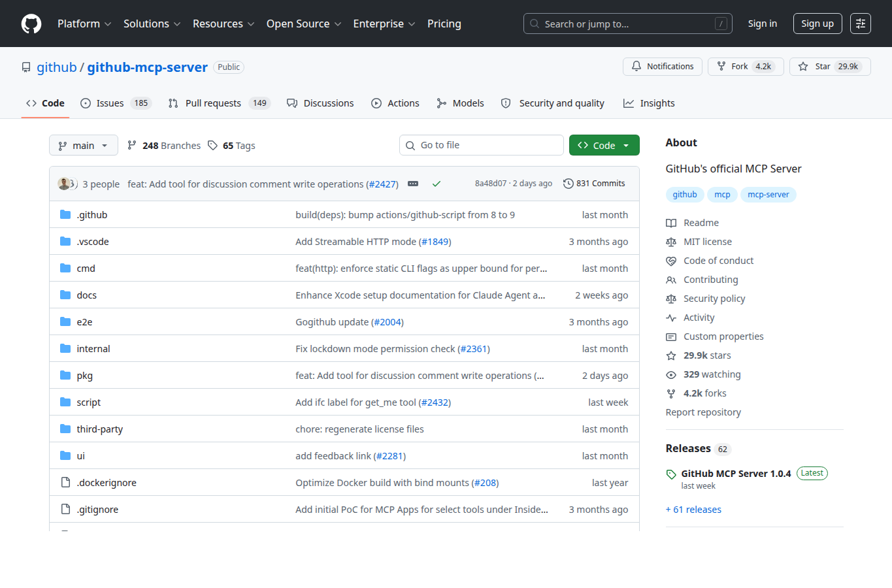Click the bell icon in Notifications
892x588 pixels.
[x=636, y=67]
